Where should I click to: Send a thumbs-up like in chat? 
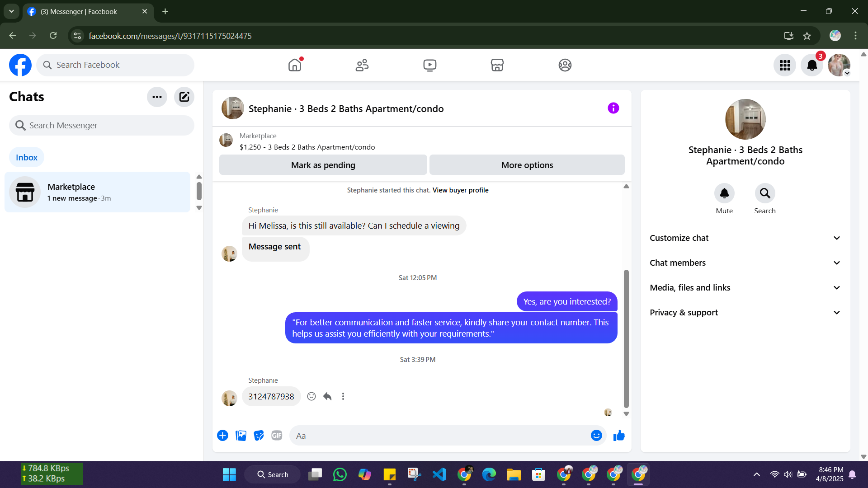[619, 436]
